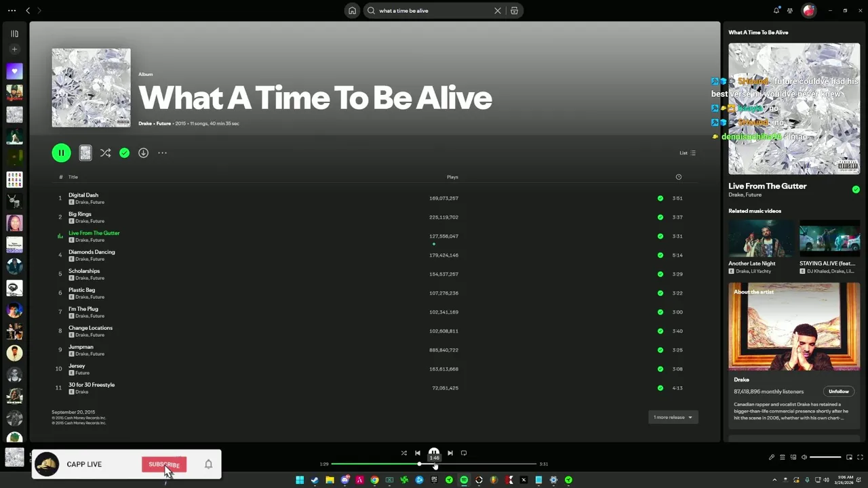Screen dimensions: 868x488
Task: Toggle saved checkmark on Jersey row
Action: click(x=660, y=369)
